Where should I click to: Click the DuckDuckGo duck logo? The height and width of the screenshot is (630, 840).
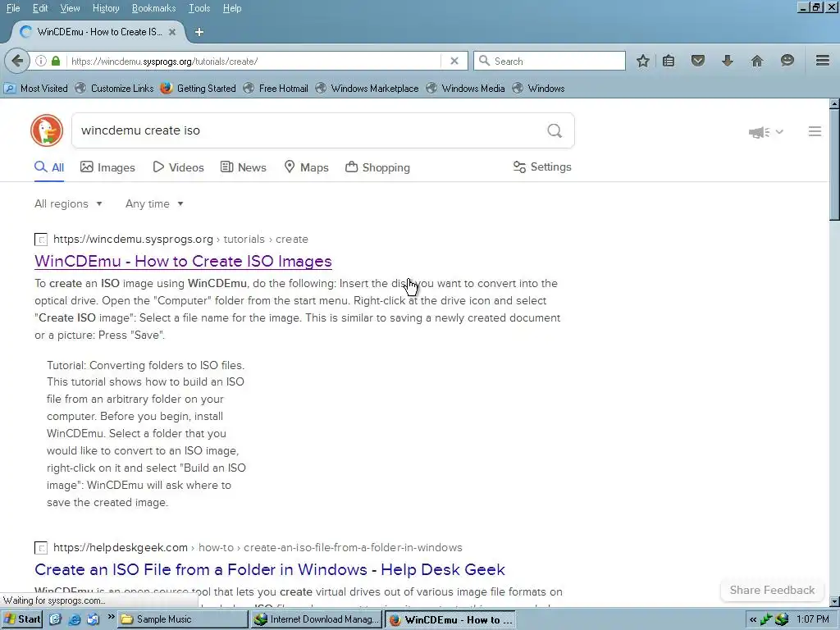pyautogui.click(x=47, y=130)
